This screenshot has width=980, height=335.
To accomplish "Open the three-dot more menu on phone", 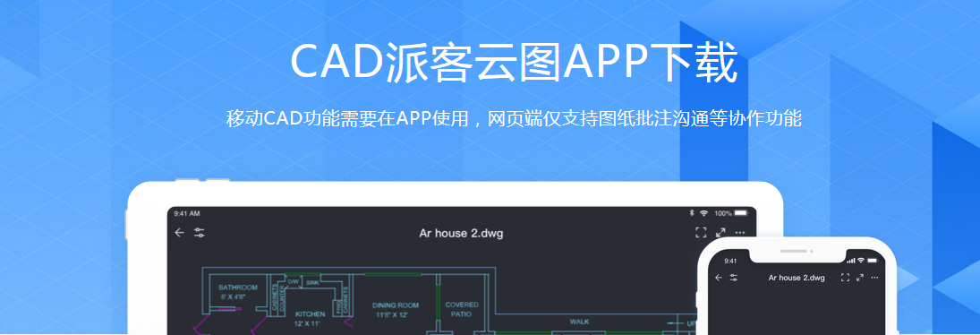I will [874, 278].
